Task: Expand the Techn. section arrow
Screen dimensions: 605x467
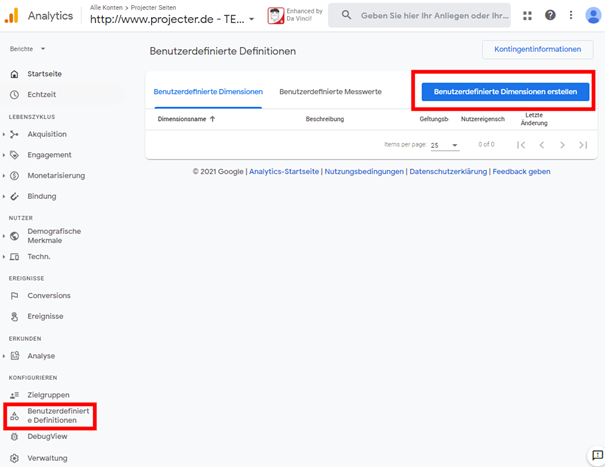Action: click(4, 257)
